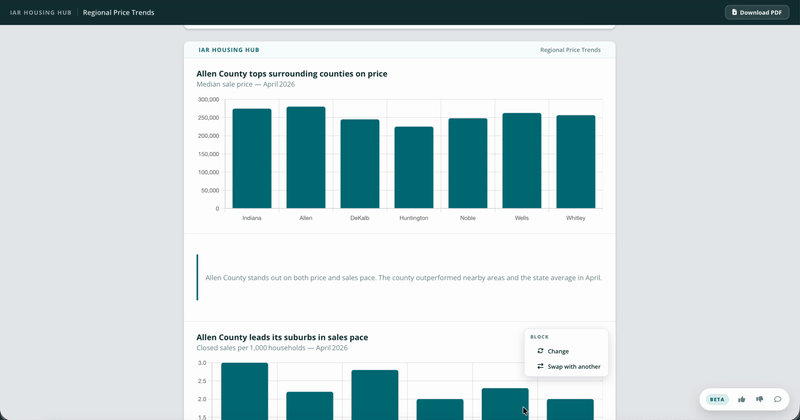Click the BLOCK label in the popup menu
Image resolution: width=800 pixels, height=420 pixels.
(539, 337)
